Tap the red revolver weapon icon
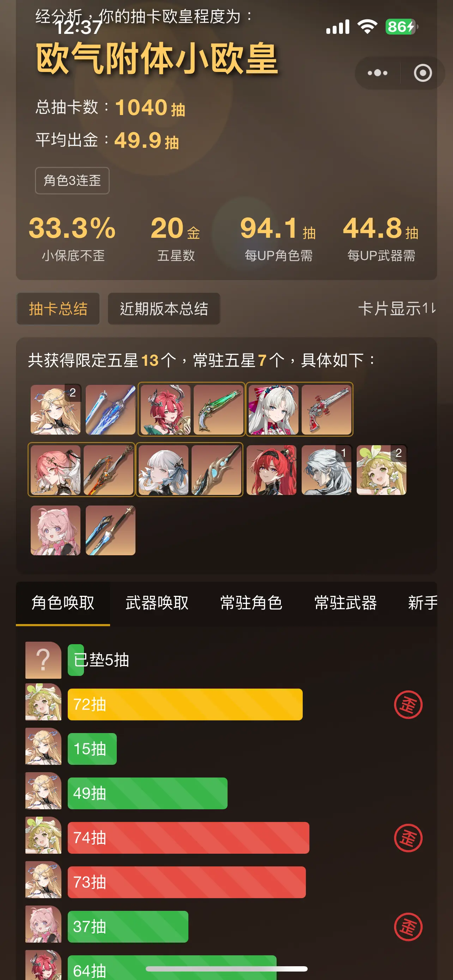The image size is (453, 980). [x=326, y=409]
